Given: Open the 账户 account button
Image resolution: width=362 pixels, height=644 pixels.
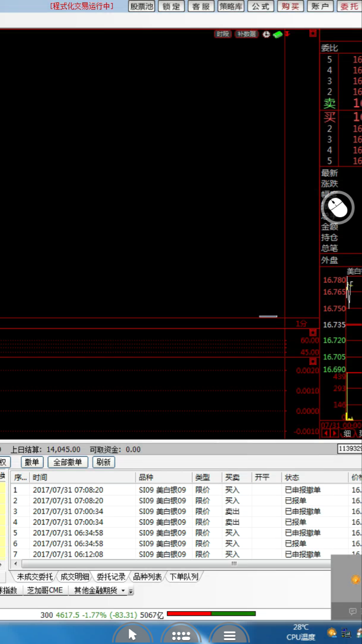Looking at the screenshot, I should 320,6.
